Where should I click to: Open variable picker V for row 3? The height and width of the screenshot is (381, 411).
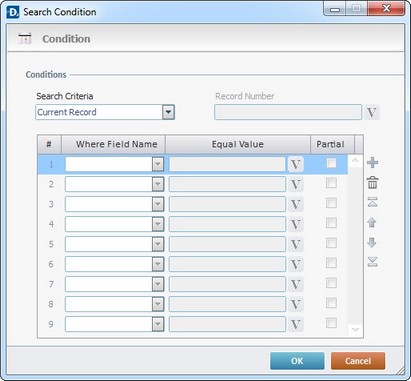[x=296, y=204]
